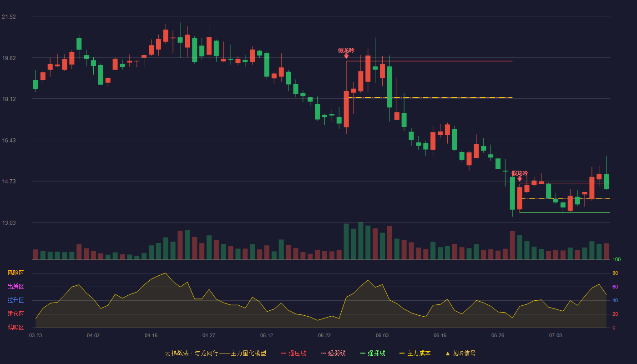Toggle the 强弱线 legend entry

(333, 353)
